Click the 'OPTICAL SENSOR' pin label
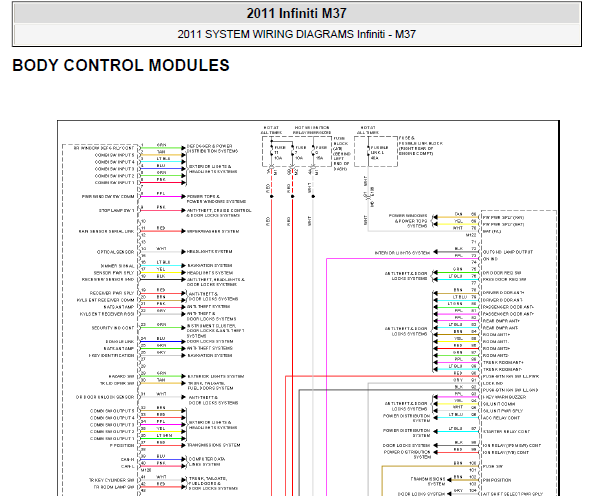Viewport: 608px width, 496px height. click(116, 252)
